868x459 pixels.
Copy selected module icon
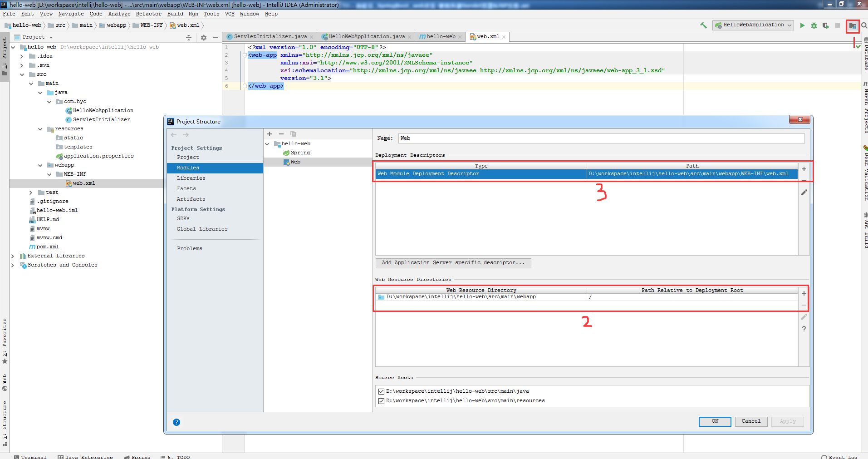(293, 134)
